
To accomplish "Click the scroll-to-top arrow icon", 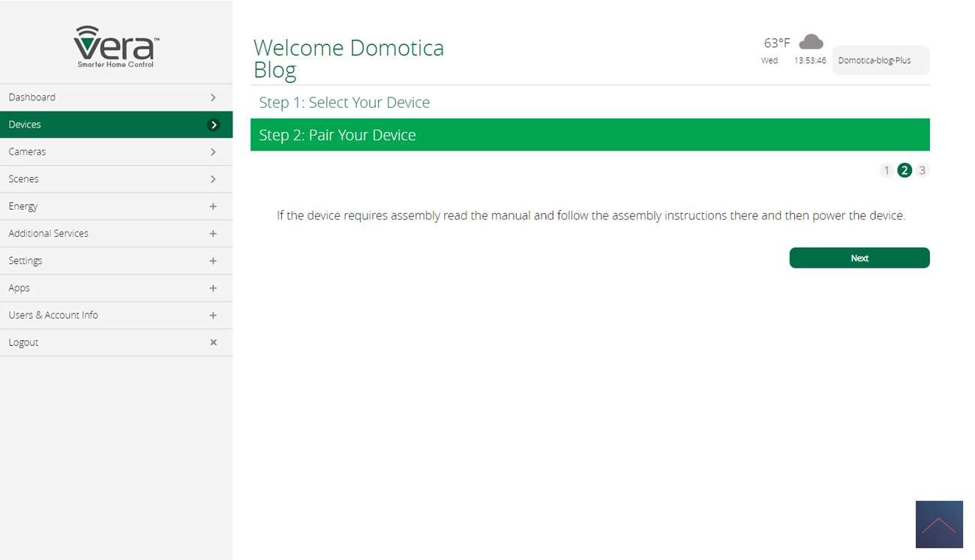I will (939, 524).
